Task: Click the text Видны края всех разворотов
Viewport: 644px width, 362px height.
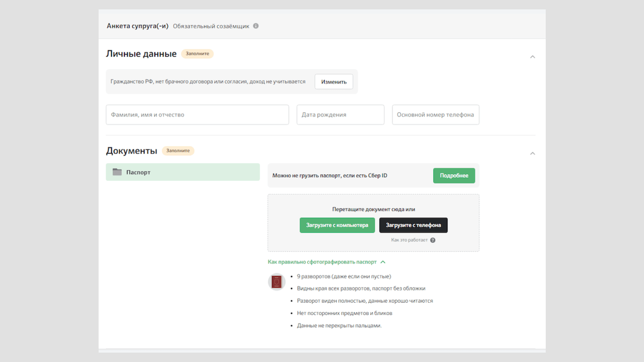Action: [333, 289]
